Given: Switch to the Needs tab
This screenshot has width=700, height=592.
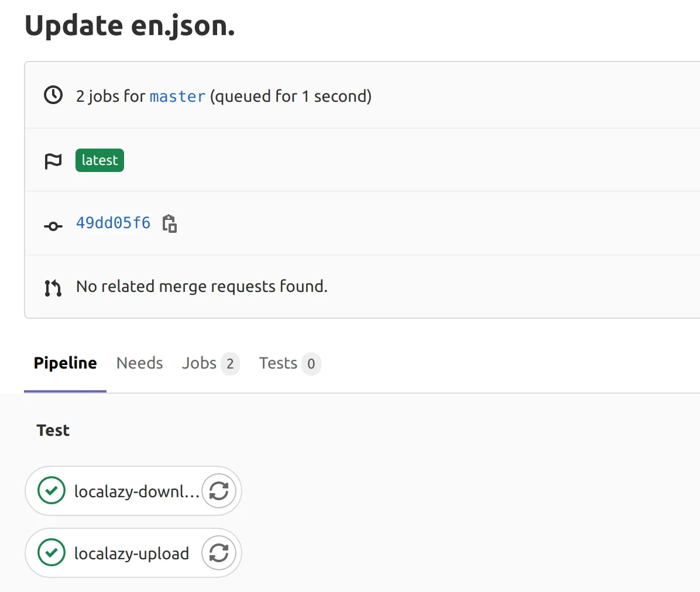Looking at the screenshot, I should [x=139, y=363].
